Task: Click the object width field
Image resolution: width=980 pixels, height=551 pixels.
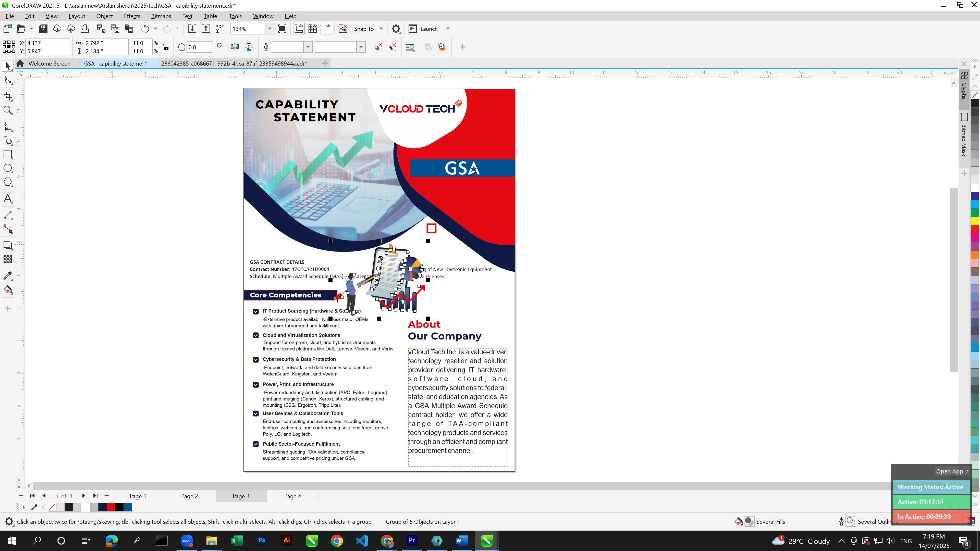Action: tap(106, 43)
